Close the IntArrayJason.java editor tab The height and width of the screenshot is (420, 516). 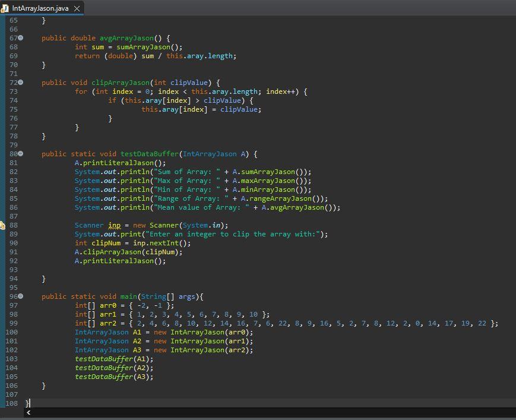coord(77,8)
